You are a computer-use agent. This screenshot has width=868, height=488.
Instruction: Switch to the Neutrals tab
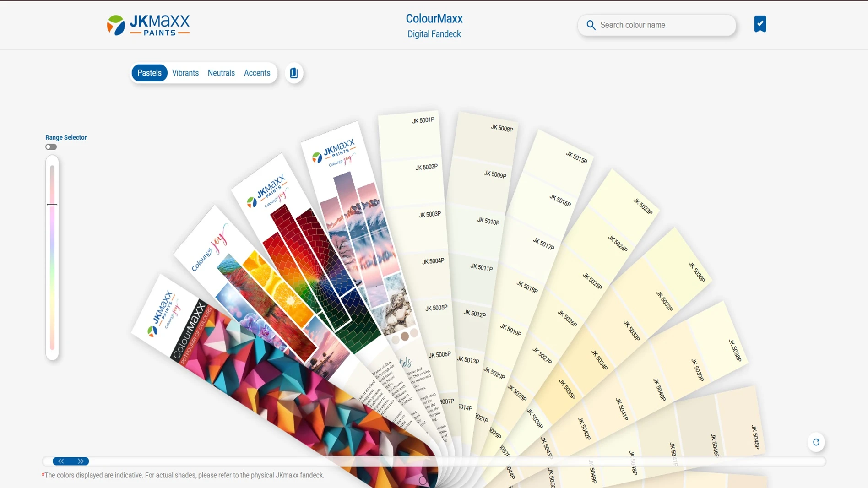point(221,73)
